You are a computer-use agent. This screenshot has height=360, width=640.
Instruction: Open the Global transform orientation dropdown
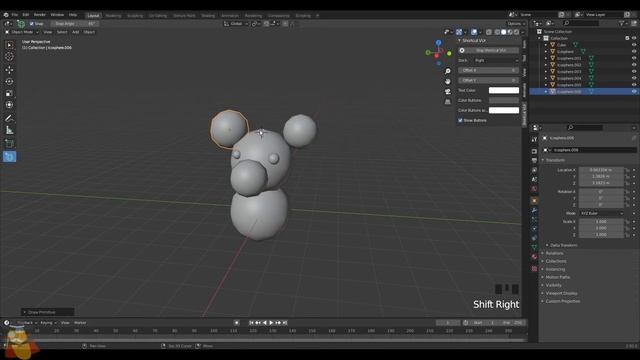point(236,24)
